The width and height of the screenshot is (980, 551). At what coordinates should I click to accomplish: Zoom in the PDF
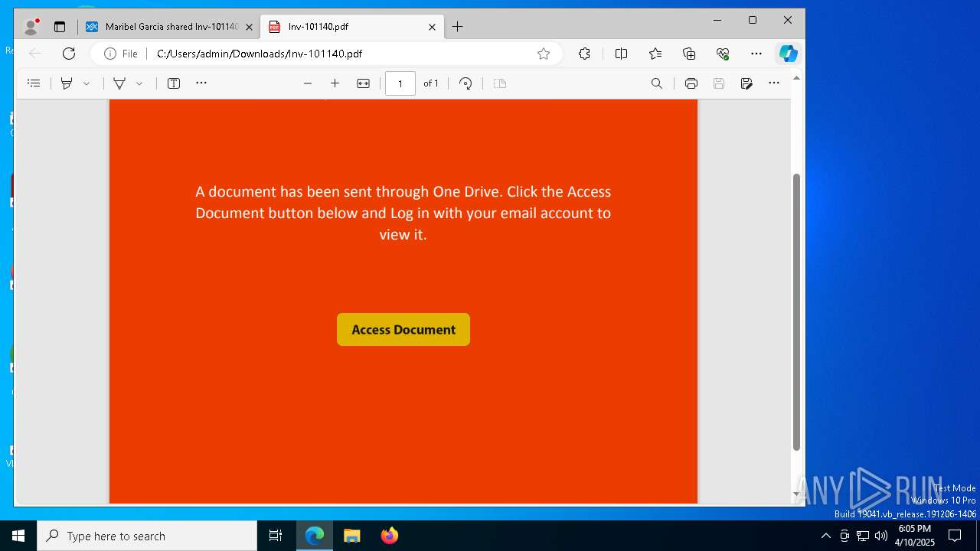pos(335,83)
